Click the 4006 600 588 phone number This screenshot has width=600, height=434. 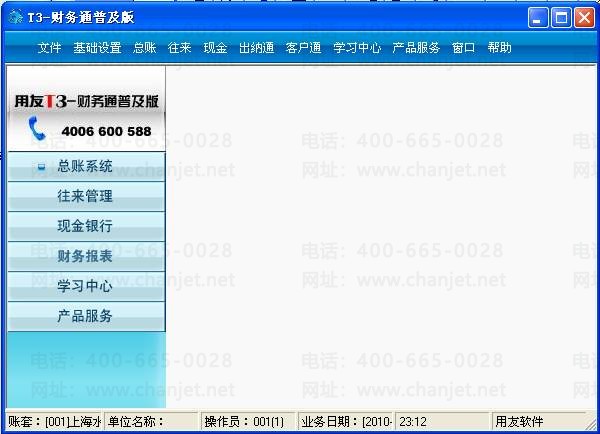click(x=106, y=131)
